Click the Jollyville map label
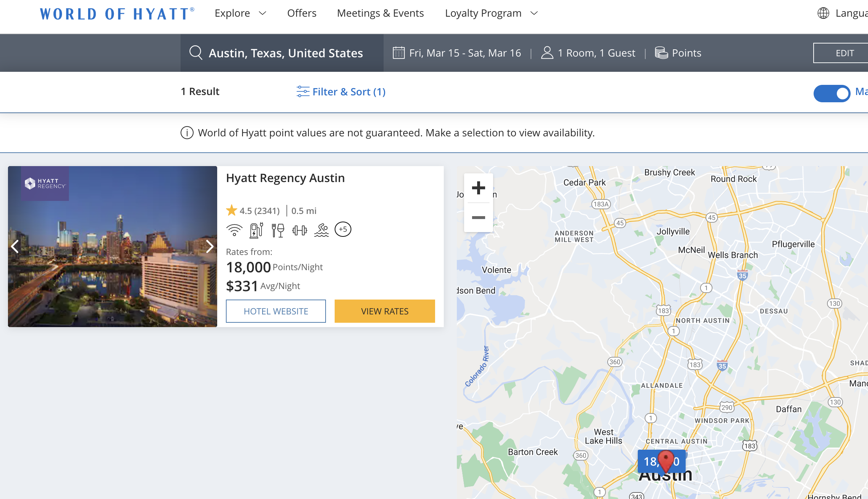 pos(673,231)
